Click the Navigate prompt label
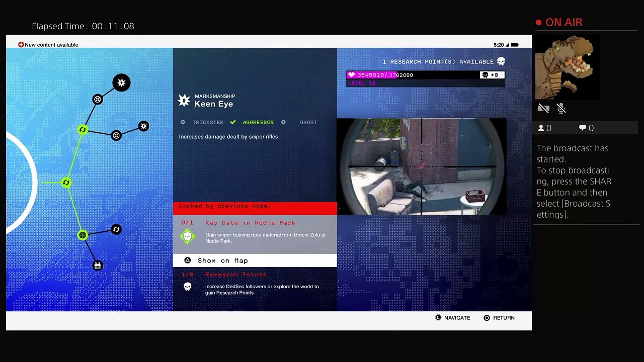This screenshot has width=644, height=362. click(x=457, y=318)
